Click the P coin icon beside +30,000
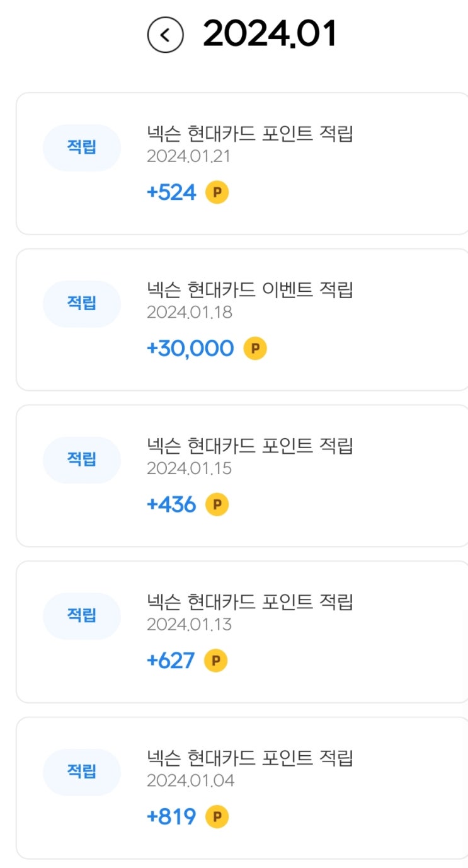Screen dimensions: 468x868 (x=255, y=348)
